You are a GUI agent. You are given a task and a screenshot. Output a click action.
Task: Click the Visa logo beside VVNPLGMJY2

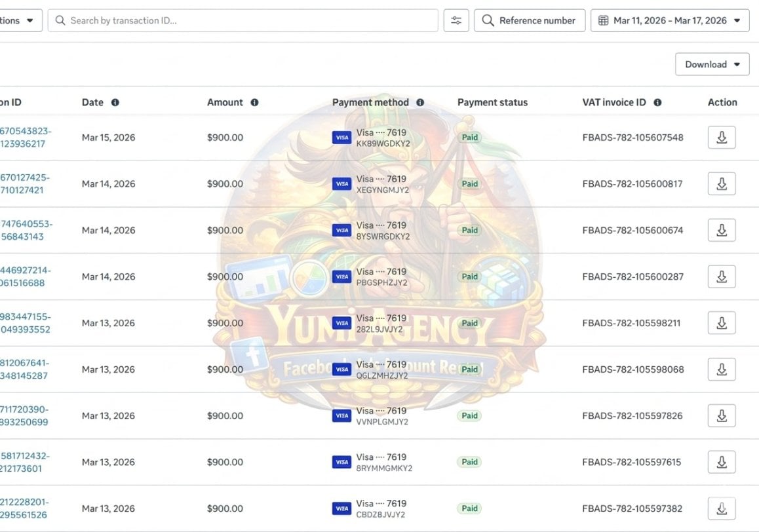pyautogui.click(x=341, y=416)
